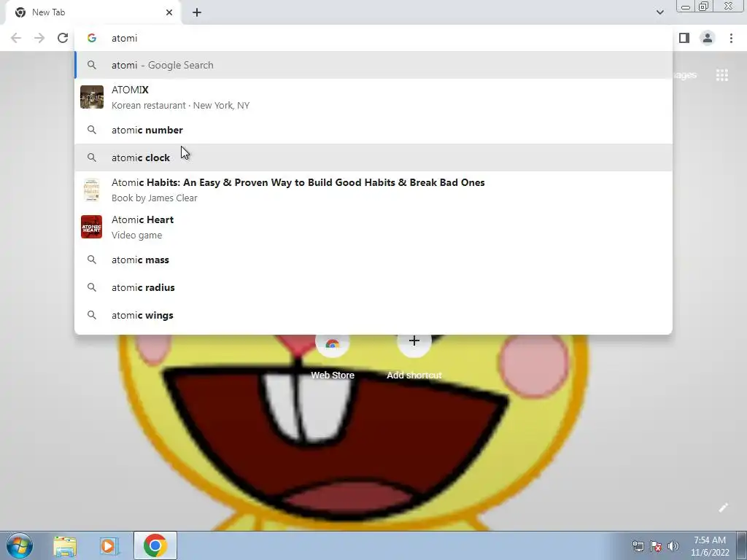
Task: Click the magnifier icon beside 'atomic mass'
Action: click(92, 260)
